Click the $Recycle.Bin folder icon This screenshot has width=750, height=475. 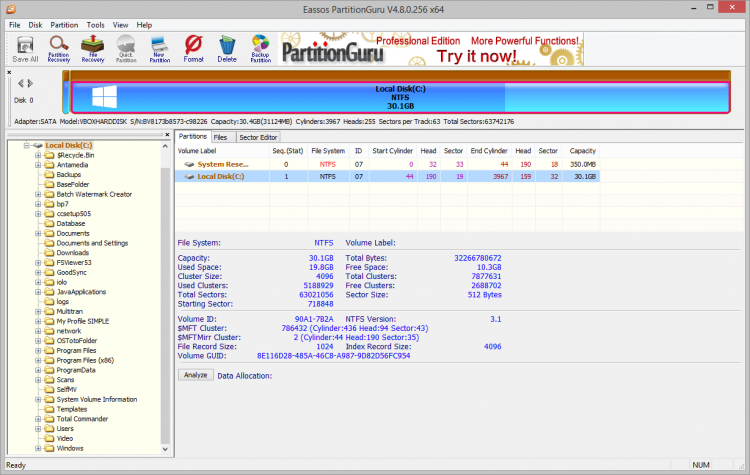coord(49,155)
